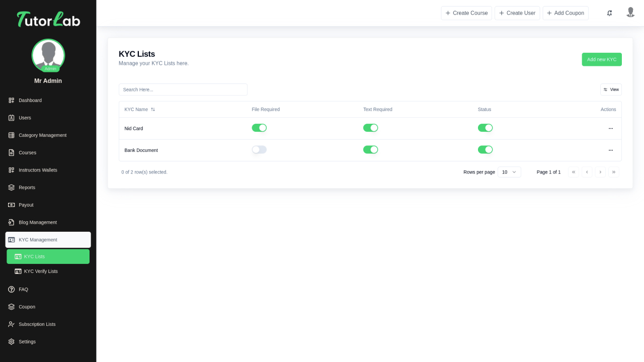Screen dimensions: 644x362
Task: Navigate to Instructors Wallets menu item
Action: tap(38, 170)
